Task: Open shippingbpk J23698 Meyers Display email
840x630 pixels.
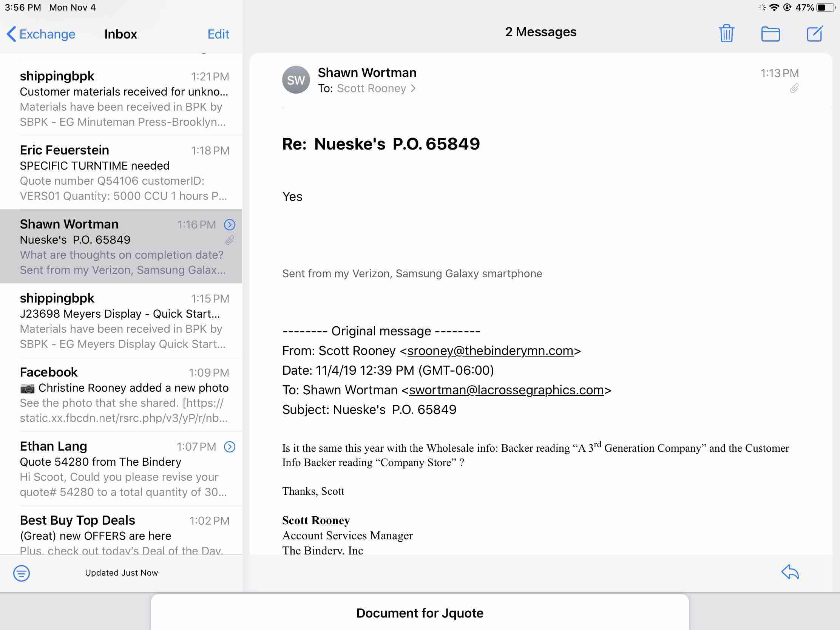Action: click(122, 321)
